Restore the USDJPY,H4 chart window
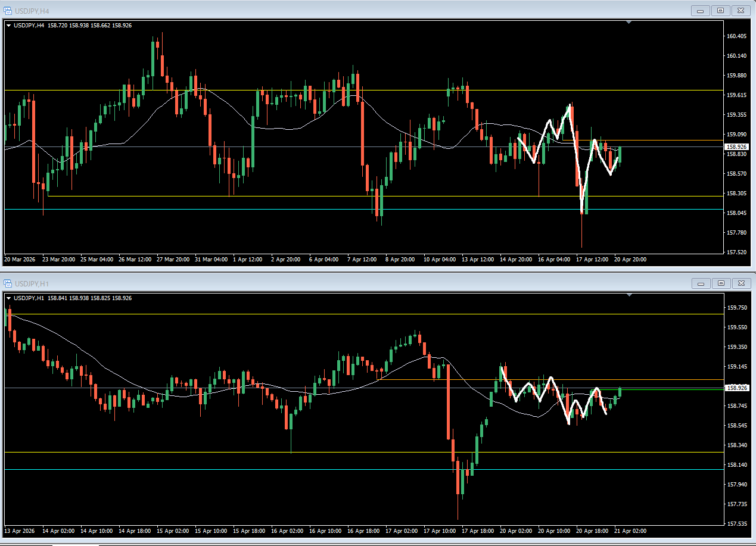Viewport: 756px width, 546px height. click(720, 10)
